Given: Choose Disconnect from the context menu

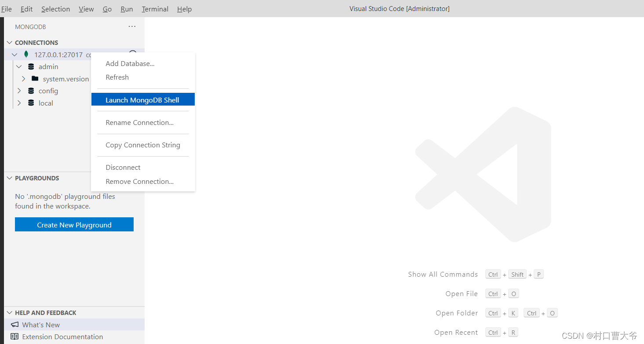Looking at the screenshot, I should coord(143,167).
